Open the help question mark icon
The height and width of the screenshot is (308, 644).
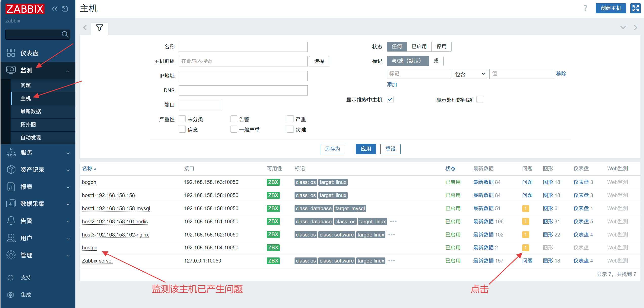(585, 8)
